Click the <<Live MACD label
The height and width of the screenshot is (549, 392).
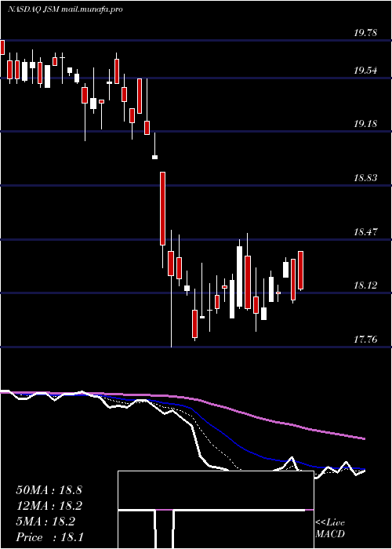[330, 529]
